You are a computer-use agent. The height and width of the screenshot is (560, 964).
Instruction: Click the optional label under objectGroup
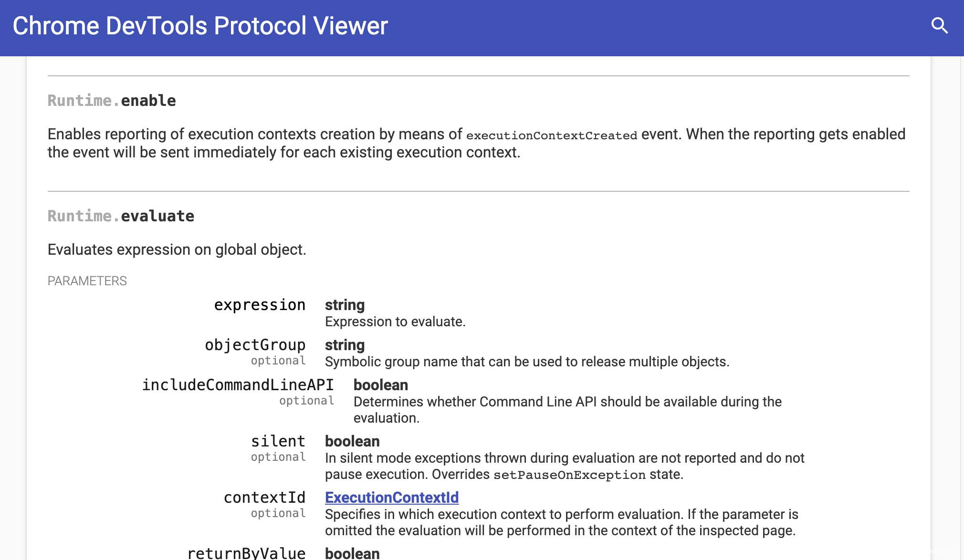point(278,361)
